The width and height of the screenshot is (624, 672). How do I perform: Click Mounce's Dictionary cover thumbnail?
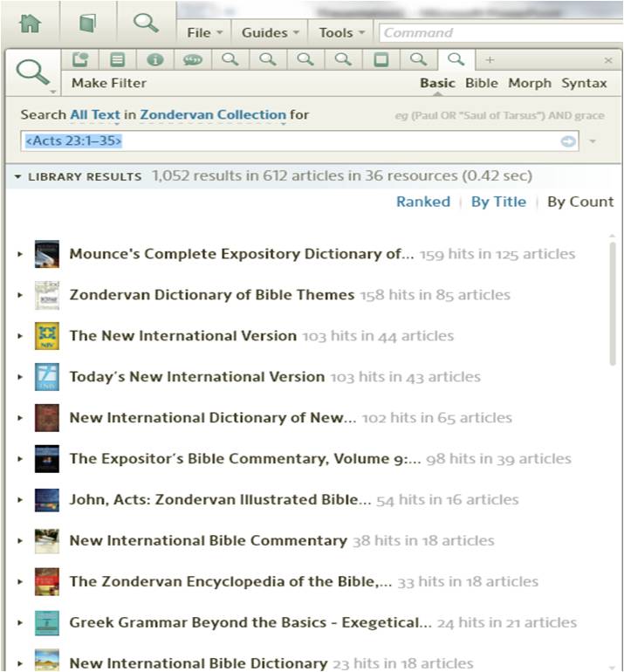(47, 254)
